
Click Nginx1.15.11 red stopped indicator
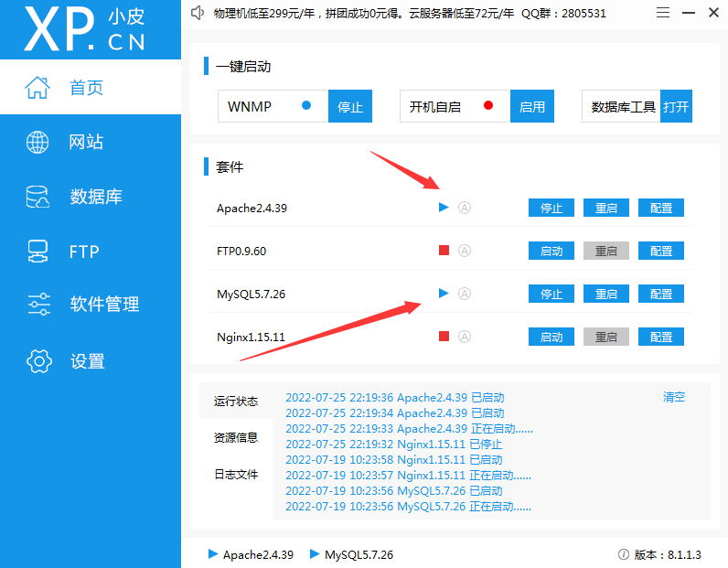[x=444, y=337]
